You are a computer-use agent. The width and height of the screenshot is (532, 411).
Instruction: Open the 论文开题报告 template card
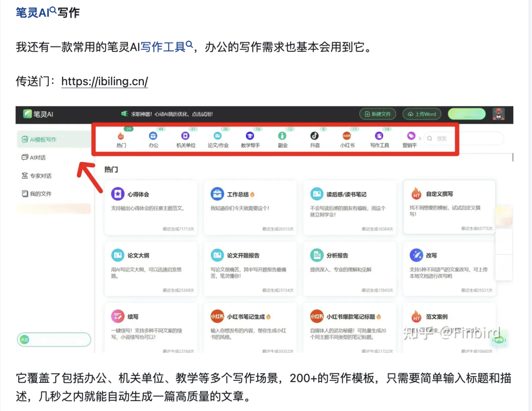pyautogui.click(x=250, y=269)
